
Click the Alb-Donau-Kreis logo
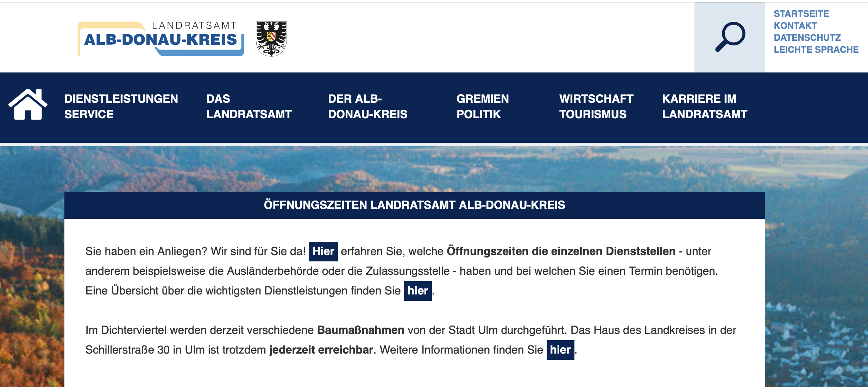pyautogui.click(x=161, y=39)
